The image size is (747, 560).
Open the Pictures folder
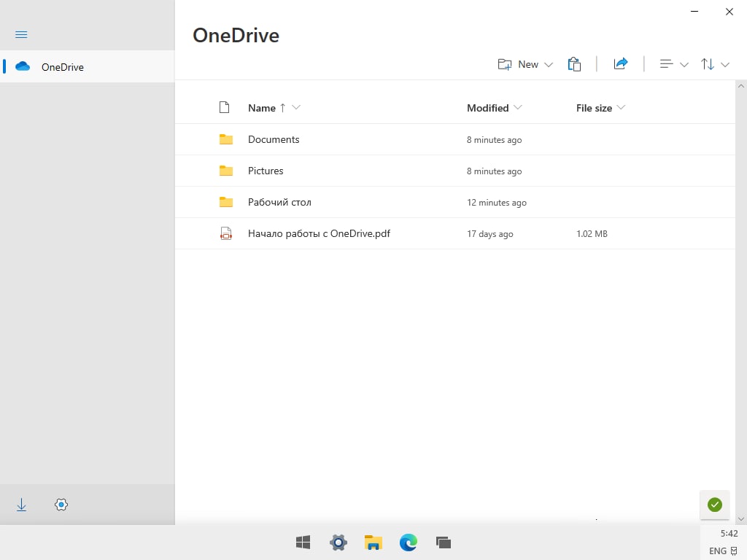[x=266, y=171]
